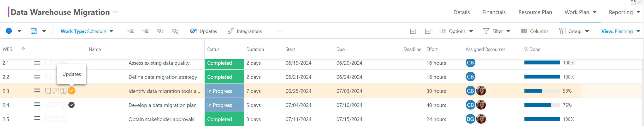Click the 50% done progress bar on row 2.3

(542, 91)
